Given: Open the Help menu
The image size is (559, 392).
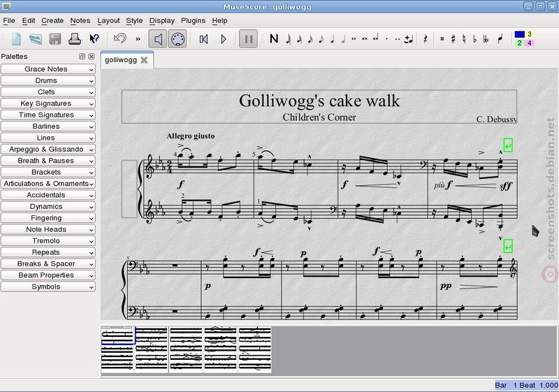Looking at the screenshot, I should coord(219,21).
